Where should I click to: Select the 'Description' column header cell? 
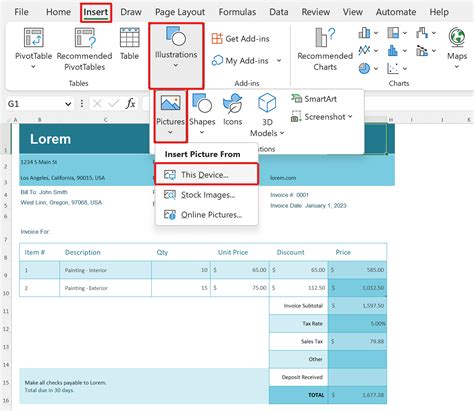(105, 252)
